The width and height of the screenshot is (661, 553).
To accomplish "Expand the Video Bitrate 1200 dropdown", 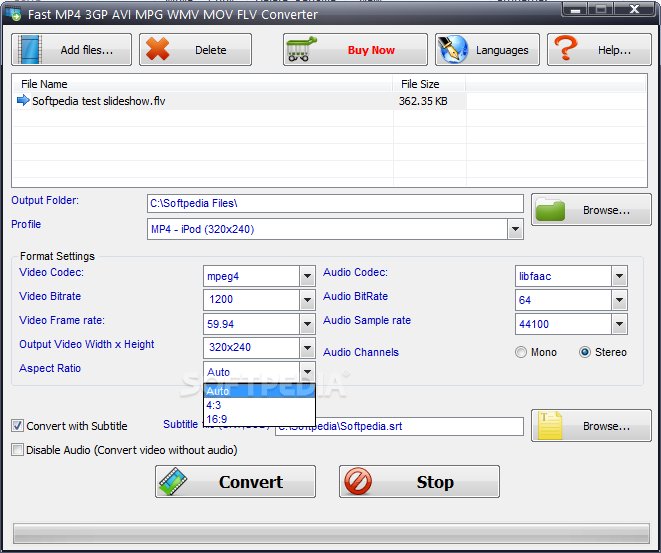I will coord(307,300).
